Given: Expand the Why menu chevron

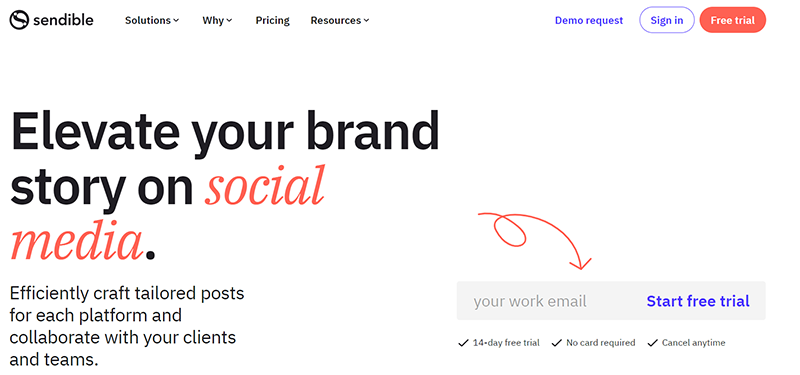Looking at the screenshot, I should [x=230, y=21].
